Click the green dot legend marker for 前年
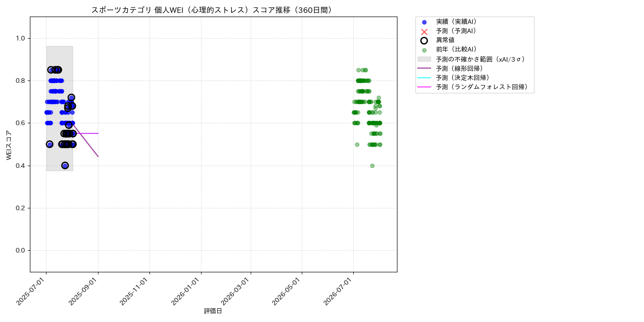This screenshot has height=322, width=644. coord(424,50)
